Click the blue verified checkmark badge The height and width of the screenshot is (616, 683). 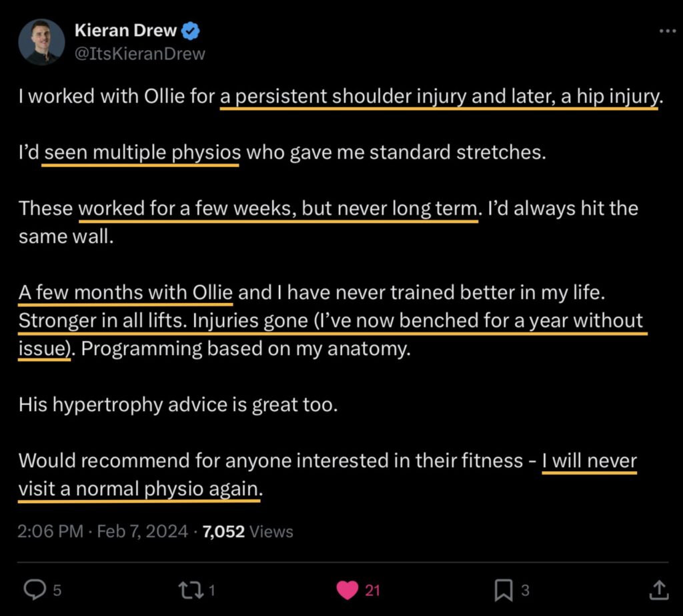(190, 31)
